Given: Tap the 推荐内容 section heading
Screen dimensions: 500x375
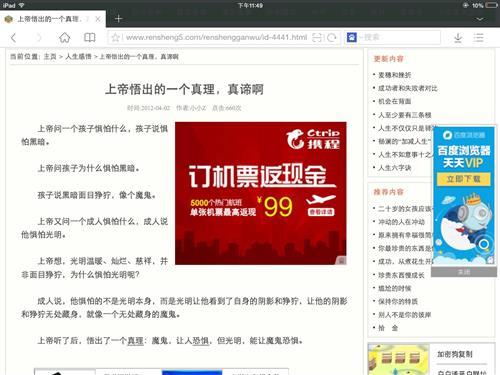Looking at the screenshot, I should 388,192.
